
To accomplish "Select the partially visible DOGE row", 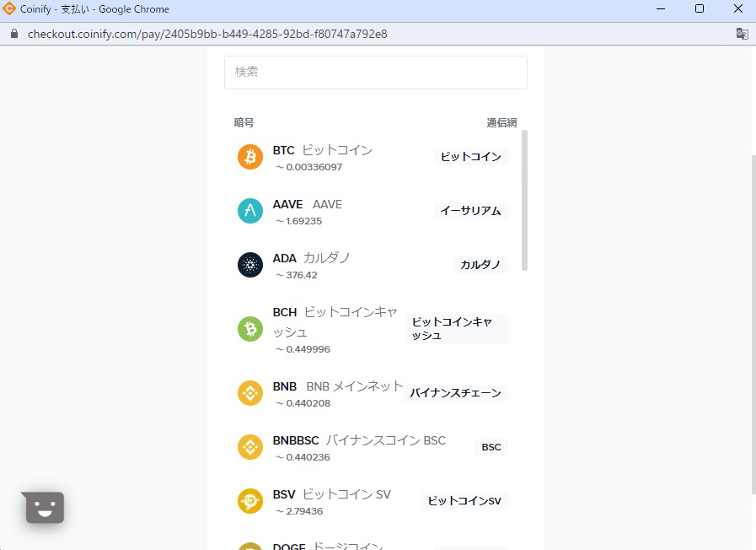I will click(373, 546).
